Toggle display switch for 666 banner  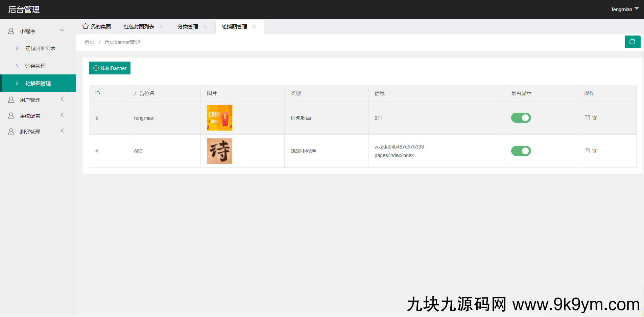[x=521, y=151]
